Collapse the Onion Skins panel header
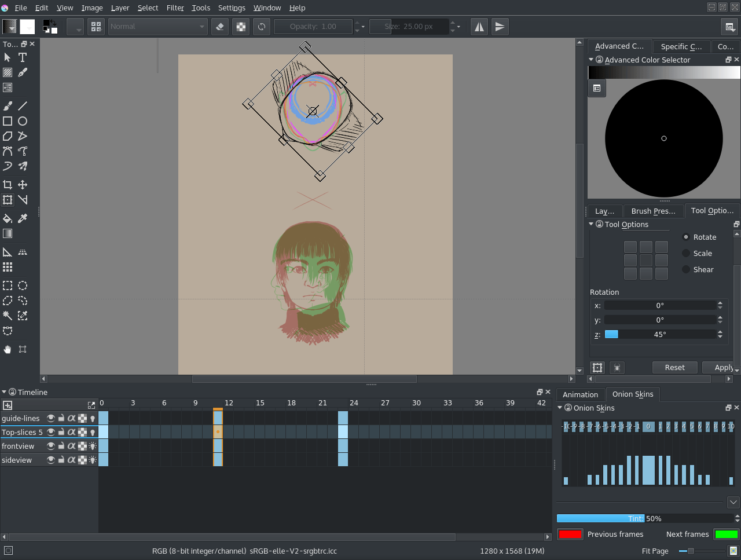The image size is (741, 560). [x=559, y=407]
